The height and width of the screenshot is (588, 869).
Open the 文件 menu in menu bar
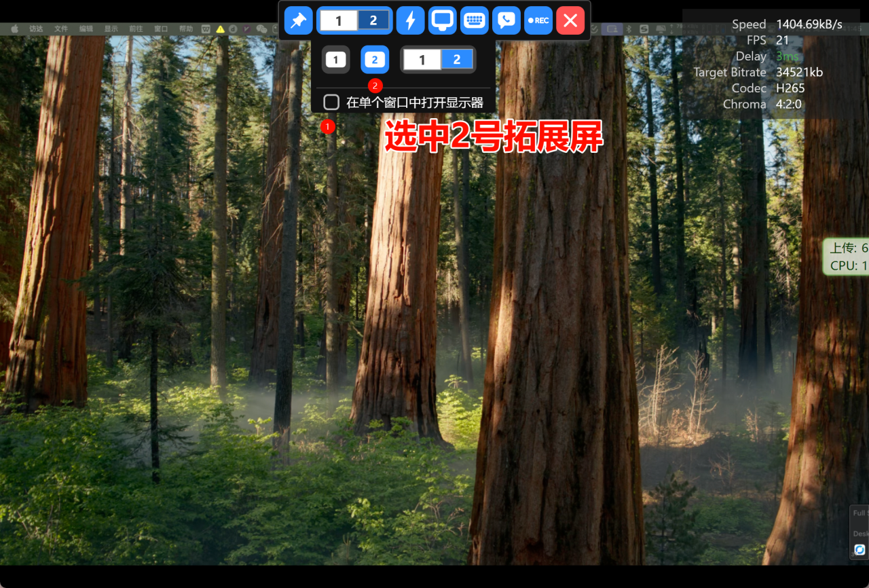(61, 29)
